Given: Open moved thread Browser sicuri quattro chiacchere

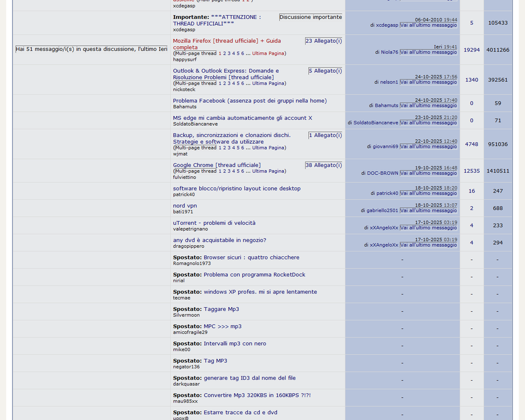Looking at the screenshot, I should click(x=251, y=257).
